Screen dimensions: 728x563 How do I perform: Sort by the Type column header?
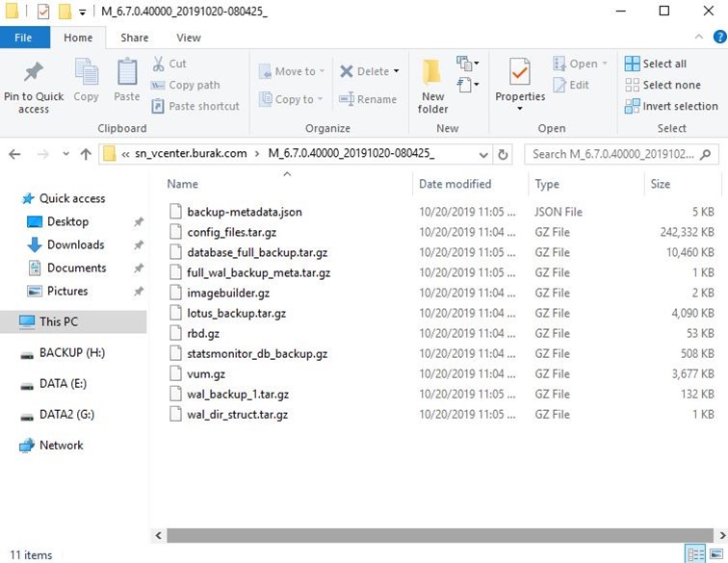coord(585,184)
